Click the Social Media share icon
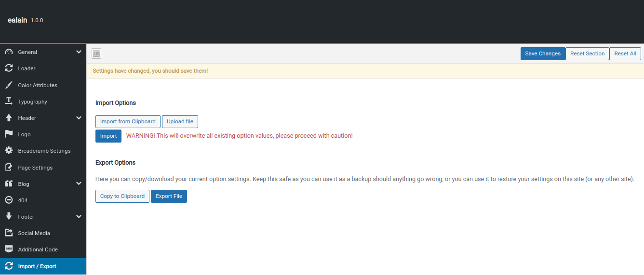 click(9, 233)
